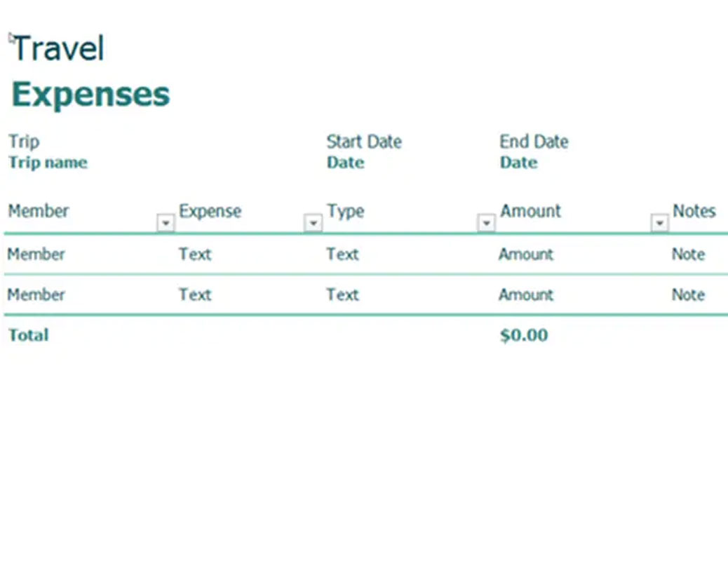The image size is (728, 561).
Task: Select the first row Member cell
Action: 36,254
